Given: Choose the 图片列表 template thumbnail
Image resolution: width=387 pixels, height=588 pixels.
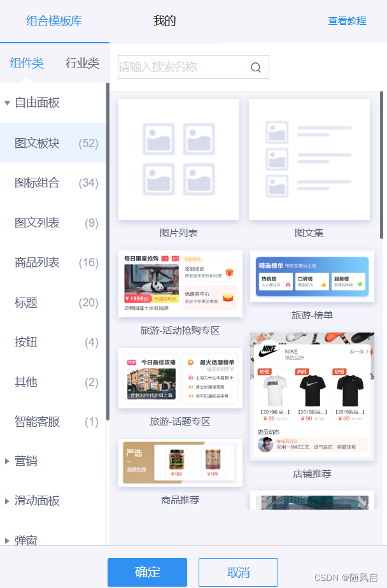Looking at the screenshot, I should point(179,159).
